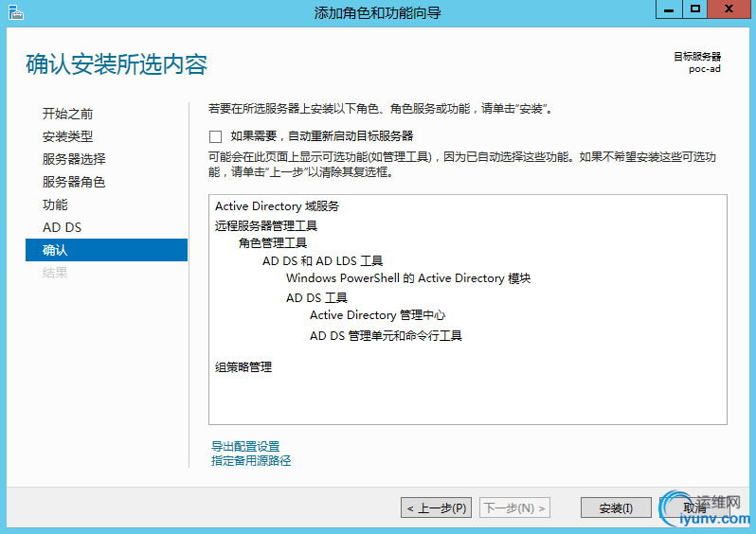Select the 组策略管理 entry
The height and width of the screenshot is (534, 756).
[x=243, y=367]
